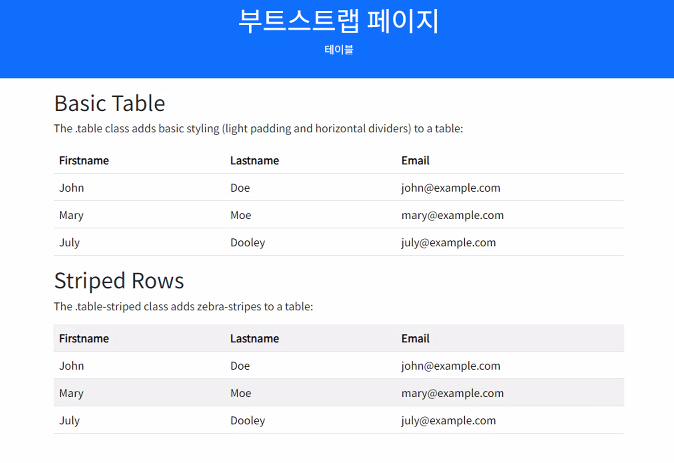Click the Striped Rows heading
674x463 pixels.
pyautogui.click(x=119, y=281)
